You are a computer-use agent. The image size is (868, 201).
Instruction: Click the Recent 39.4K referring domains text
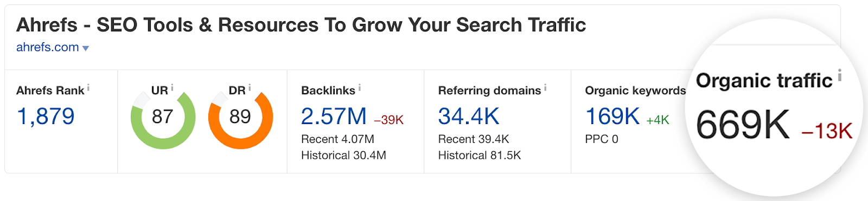tap(474, 139)
